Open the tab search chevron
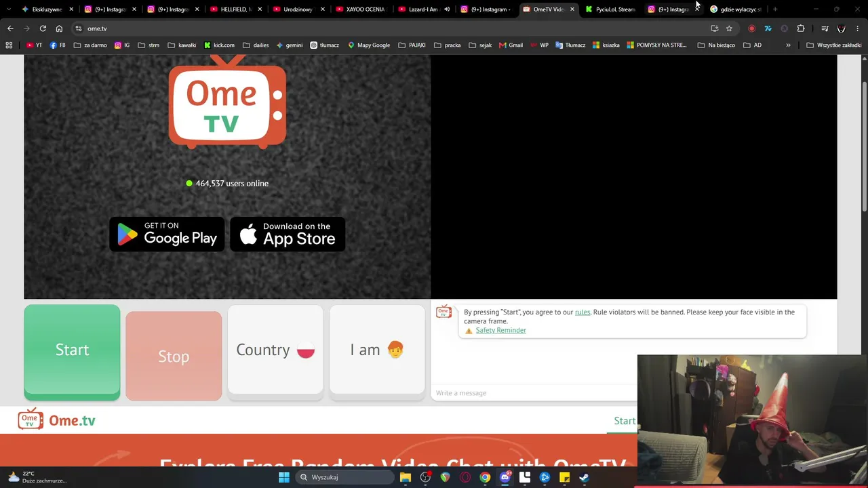Viewport: 868px width, 488px height. 8,9
